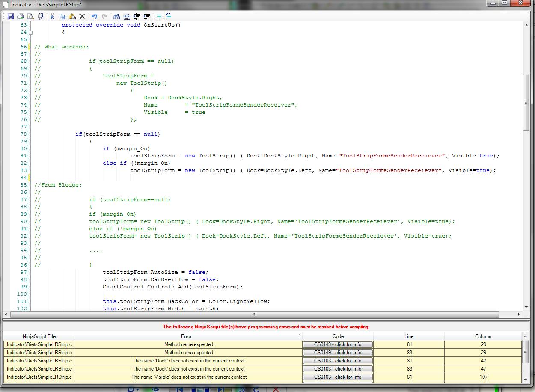Open Print Preview from the toolbar
Viewport: 535px width, 392px height.
pos(30,16)
